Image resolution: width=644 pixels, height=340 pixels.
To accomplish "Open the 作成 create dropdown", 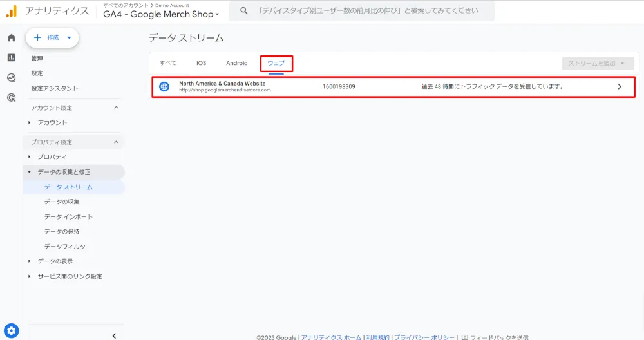I will coord(52,38).
